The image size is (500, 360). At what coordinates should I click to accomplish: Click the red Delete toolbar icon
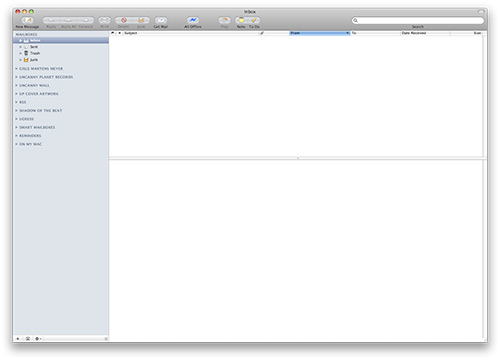click(x=124, y=20)
